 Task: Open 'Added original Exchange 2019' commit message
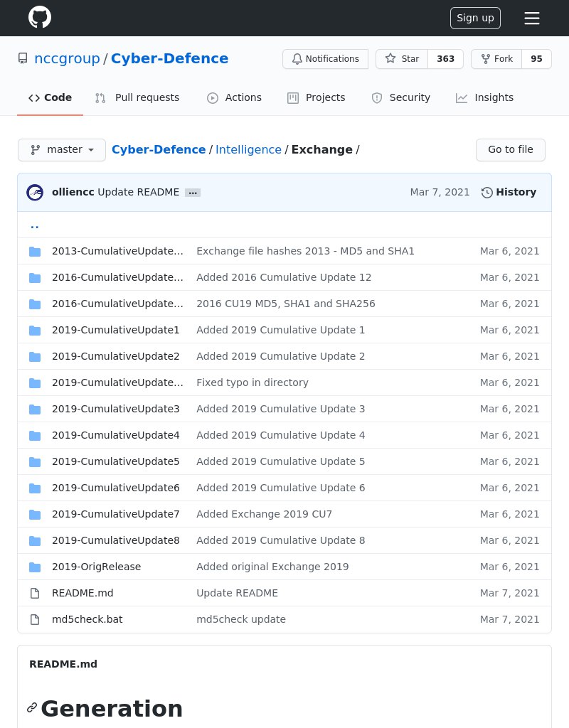[272, 567]
